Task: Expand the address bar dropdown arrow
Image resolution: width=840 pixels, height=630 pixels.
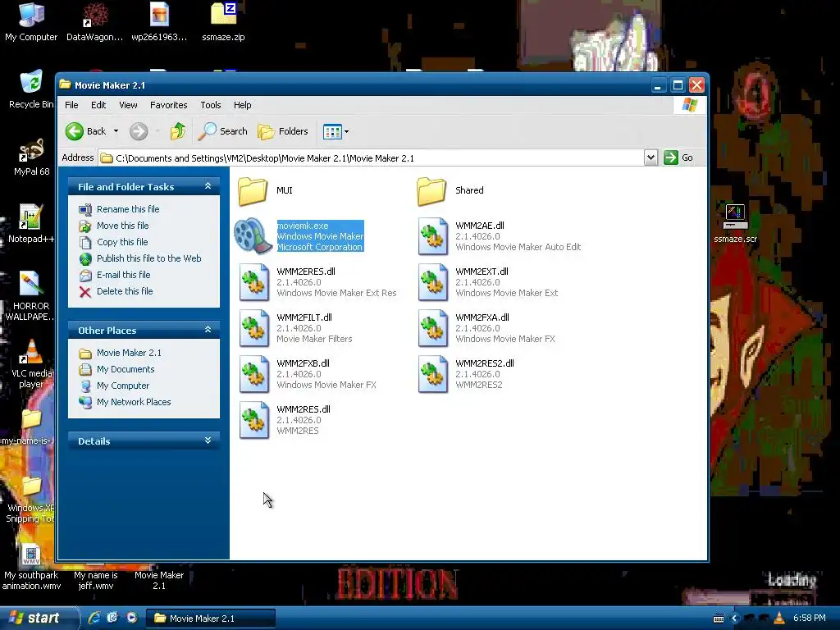Action: (x=651, y=158)
